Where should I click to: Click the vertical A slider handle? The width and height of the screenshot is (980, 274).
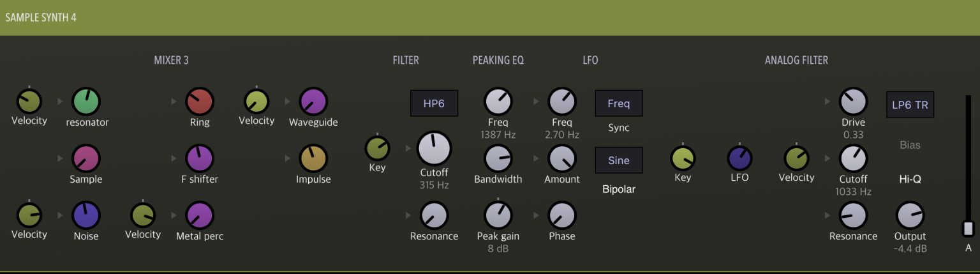click(x=969, y=229)
